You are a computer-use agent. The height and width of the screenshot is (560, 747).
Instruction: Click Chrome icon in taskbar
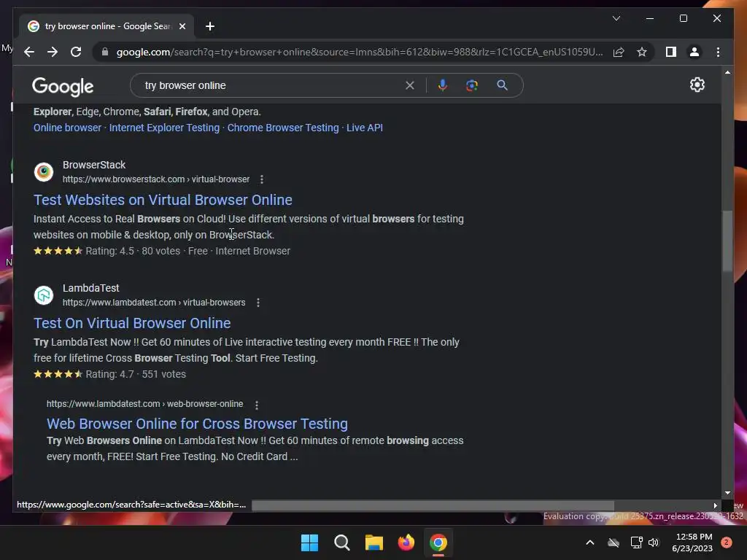pos(438,542)
